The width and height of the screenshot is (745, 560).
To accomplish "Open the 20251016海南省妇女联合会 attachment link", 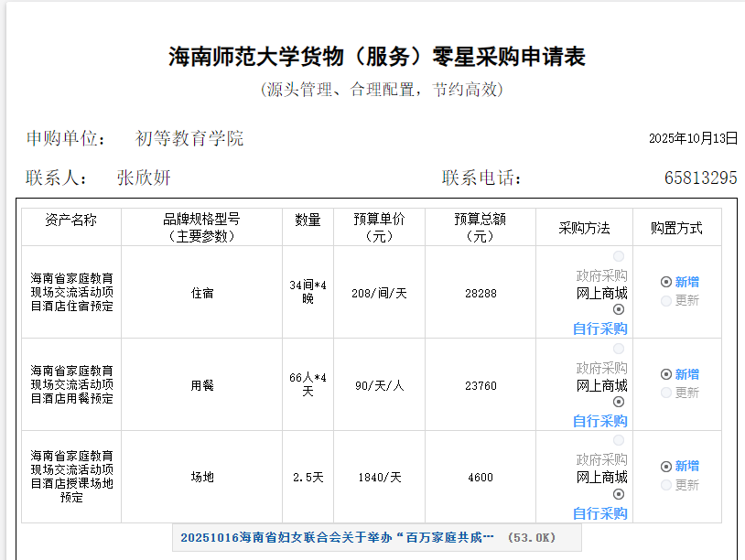I will tap(337, 537).
